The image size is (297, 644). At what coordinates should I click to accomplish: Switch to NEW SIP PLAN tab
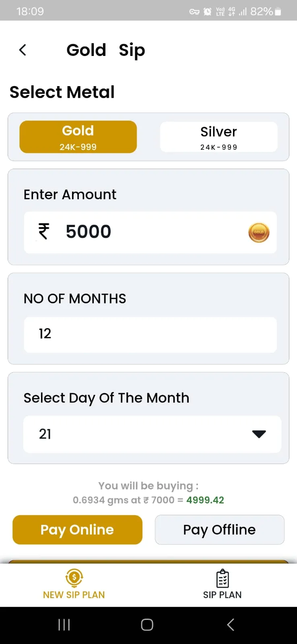point(74,584)
